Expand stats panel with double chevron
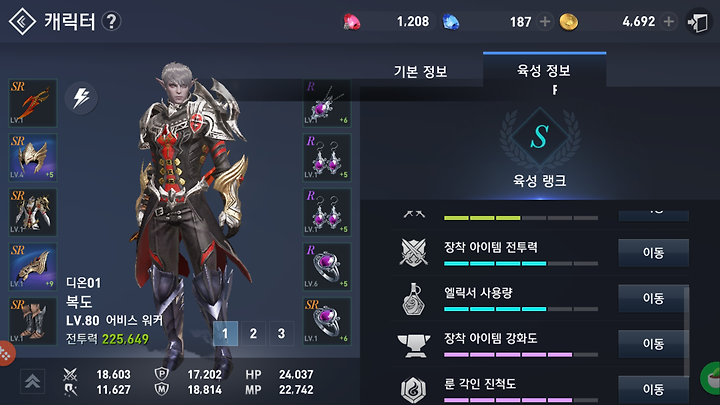Image resolution: width=720 pixels, height=405 pixels. tap(33, 382)
